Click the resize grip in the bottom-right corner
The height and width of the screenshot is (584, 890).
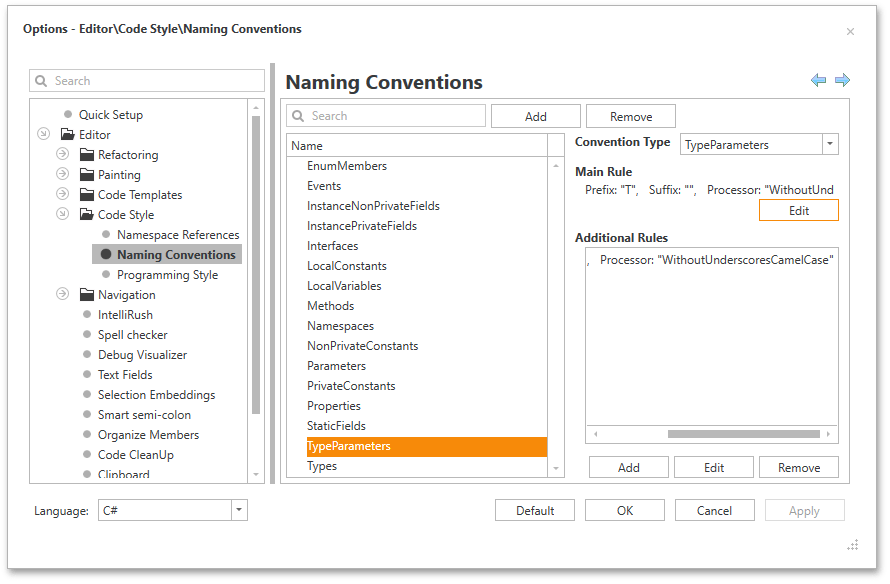(x=853, y=545)
